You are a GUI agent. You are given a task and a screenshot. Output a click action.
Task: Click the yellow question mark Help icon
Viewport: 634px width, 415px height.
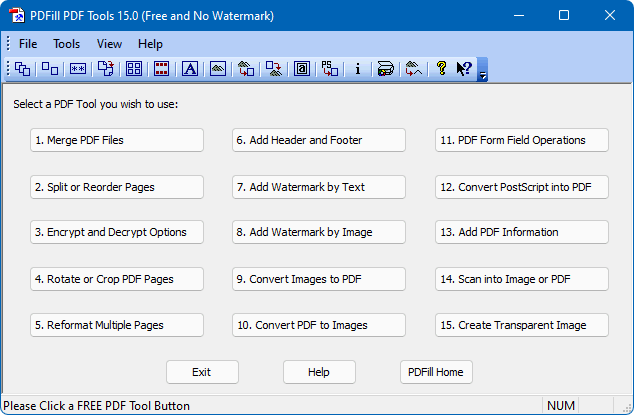point(442,69)
